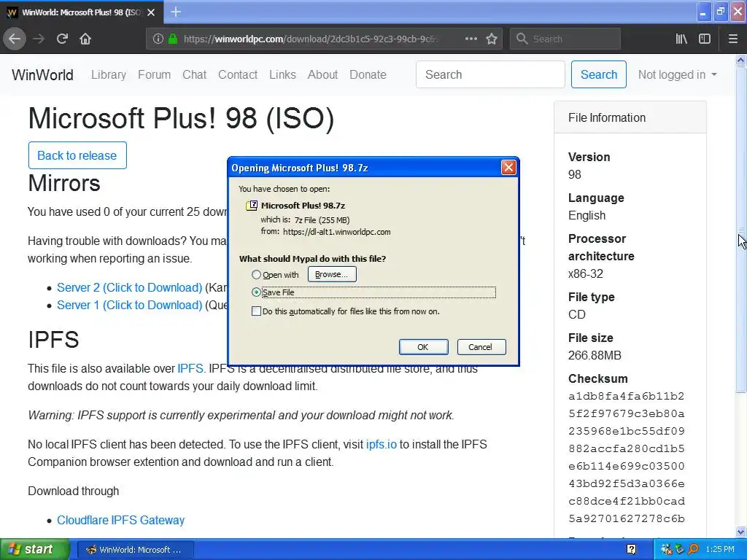Click the WinWorld taskbar window button

(x=135, y=550)
